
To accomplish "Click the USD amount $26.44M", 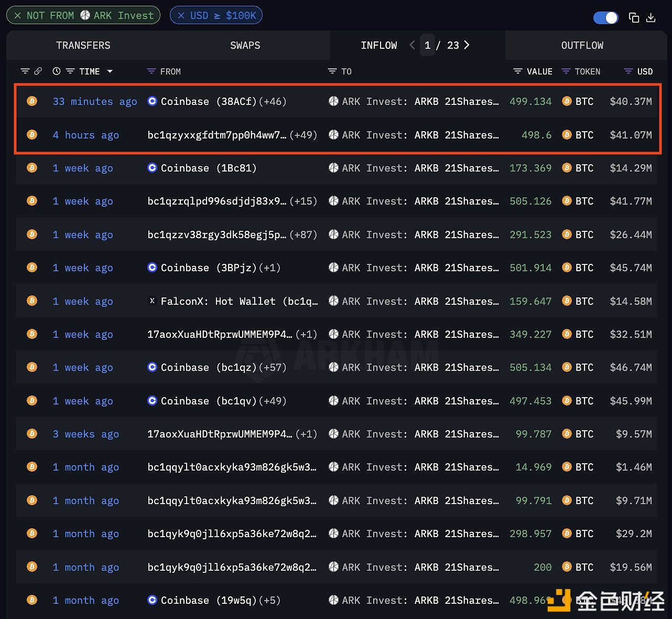I will (631, 235).
